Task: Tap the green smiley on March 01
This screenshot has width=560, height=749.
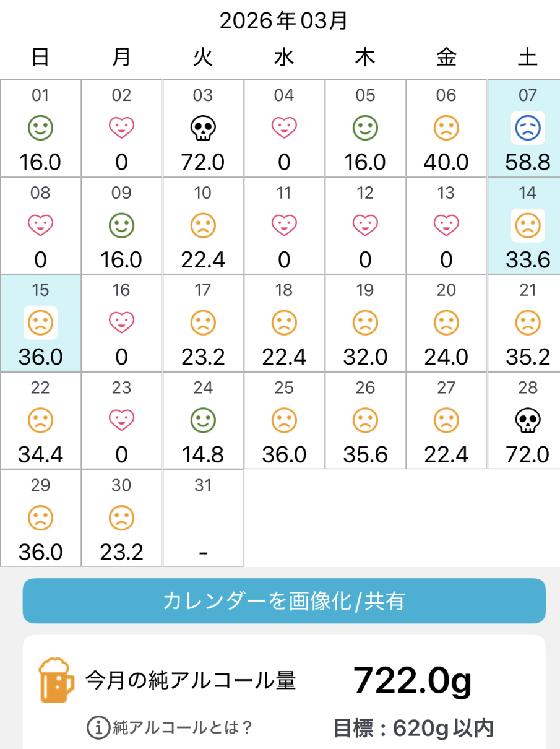Action: 40,128
